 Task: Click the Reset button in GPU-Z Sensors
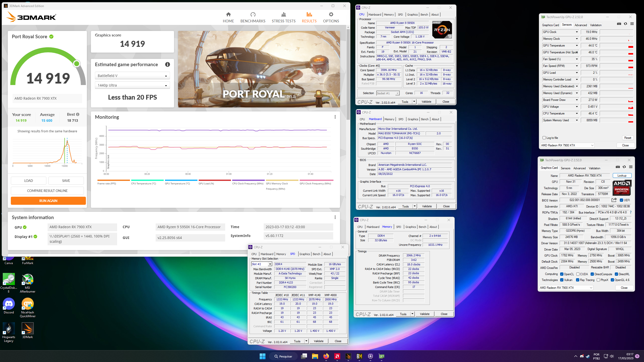pyautogui.click(x=628, y=138)
